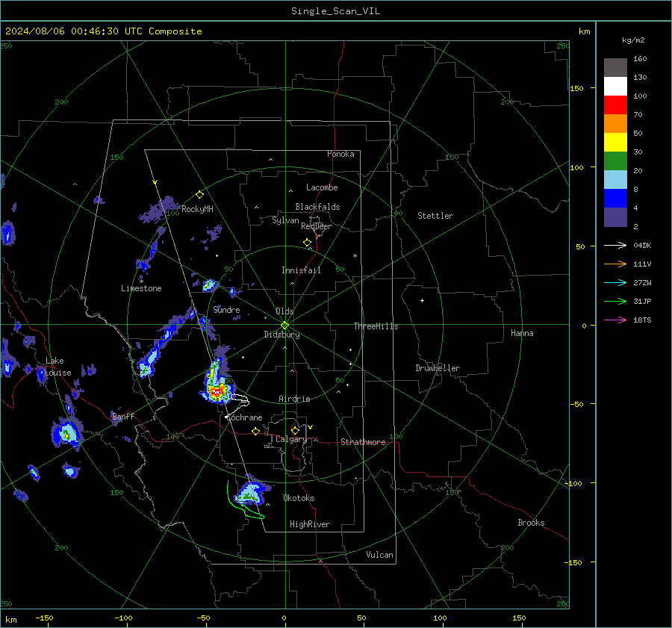Select the yellow diamond marker below RedDeer
The image size is (672, 628).
307,243
